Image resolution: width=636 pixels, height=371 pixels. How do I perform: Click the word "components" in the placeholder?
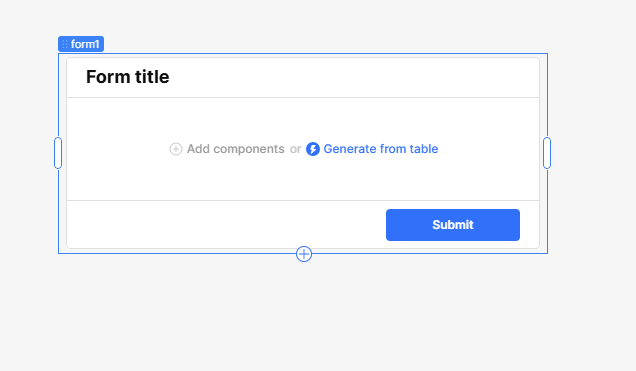pyautogui.click(x=249, y=149)
